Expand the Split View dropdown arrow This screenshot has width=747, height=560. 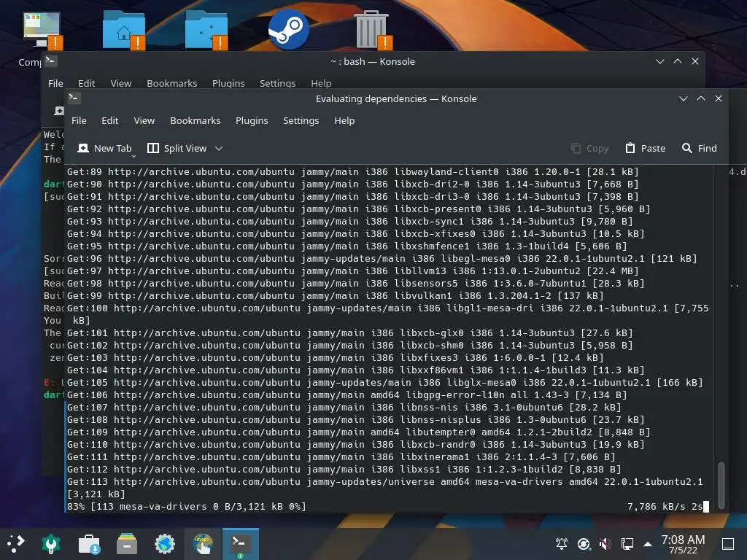click(219, 148)
